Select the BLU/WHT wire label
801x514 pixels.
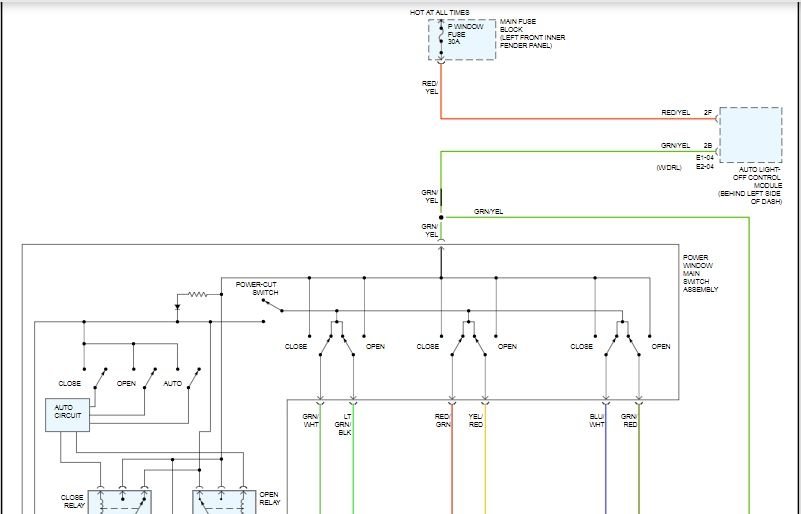[596, 420]
